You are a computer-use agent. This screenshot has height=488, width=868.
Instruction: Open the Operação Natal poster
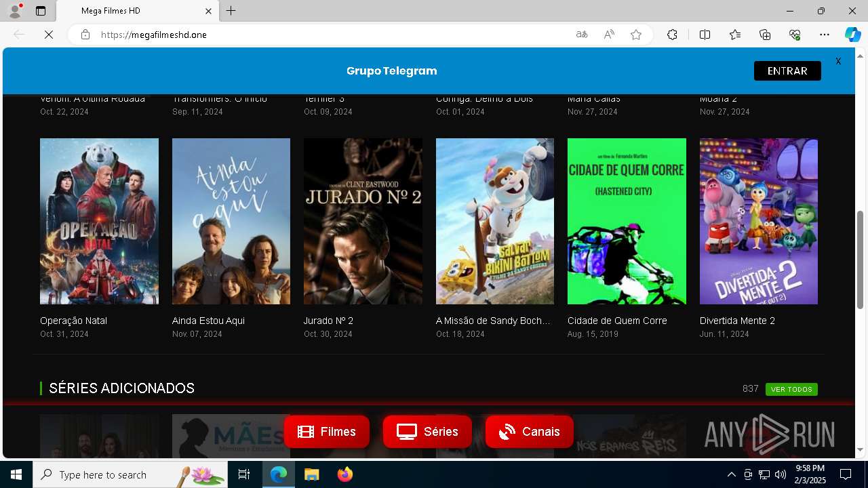[x=99, y=222]
